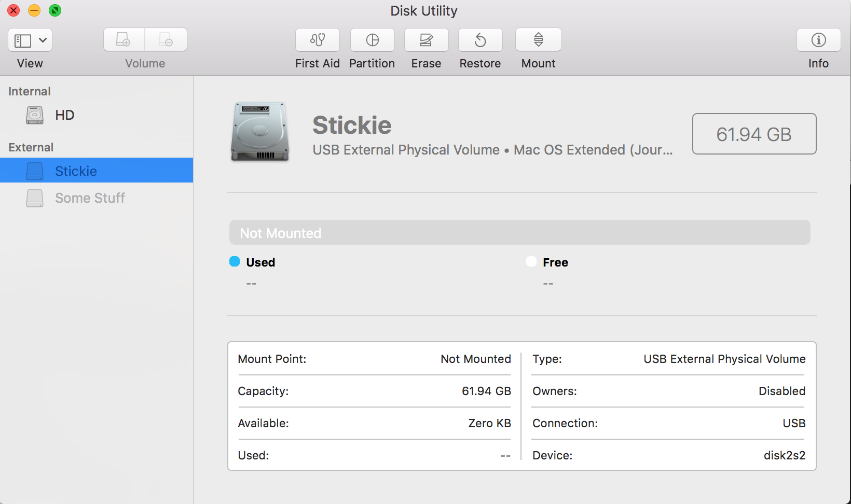Click the Restore toolbar icon
This screenshot has width=851, height=504.
pos(480,40)
